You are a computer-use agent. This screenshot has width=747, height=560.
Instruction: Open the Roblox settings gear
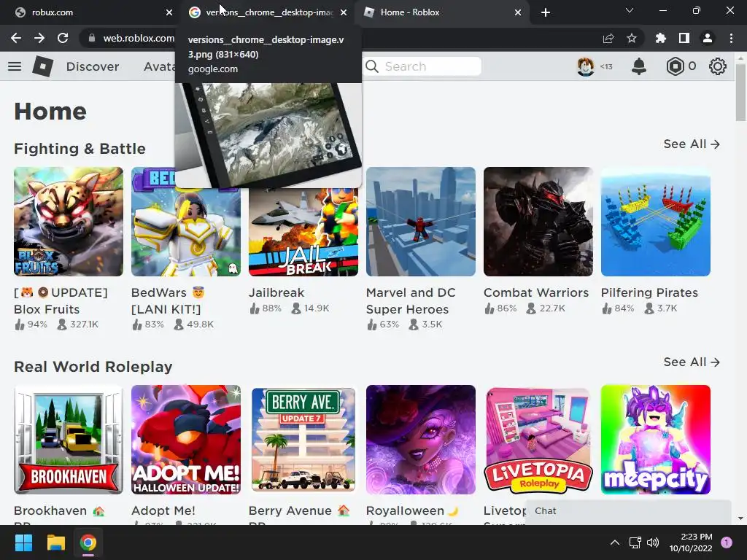(x=718, y=66)
